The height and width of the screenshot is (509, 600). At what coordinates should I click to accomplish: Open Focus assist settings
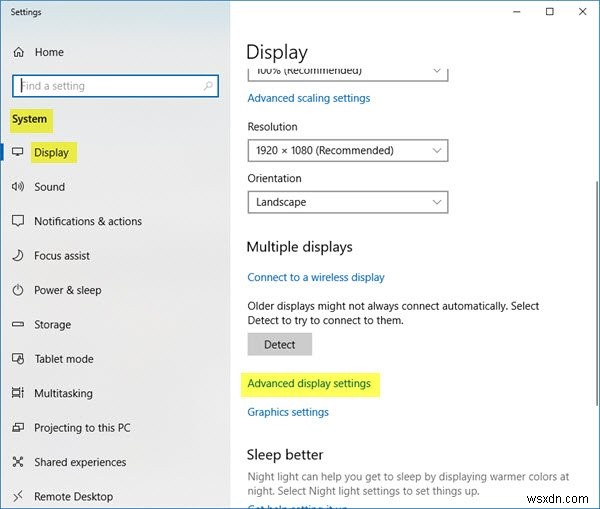tap(62, 256)
